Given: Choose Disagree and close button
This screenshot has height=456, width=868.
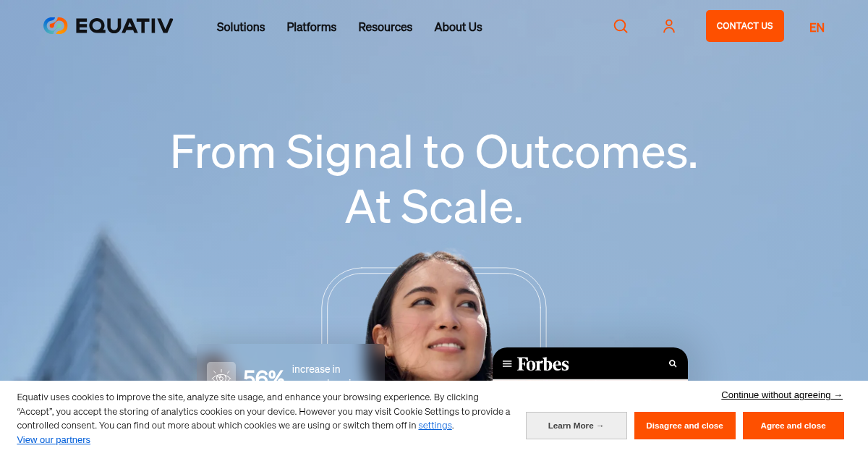Looking at the screenshot, I should (685, 426).
